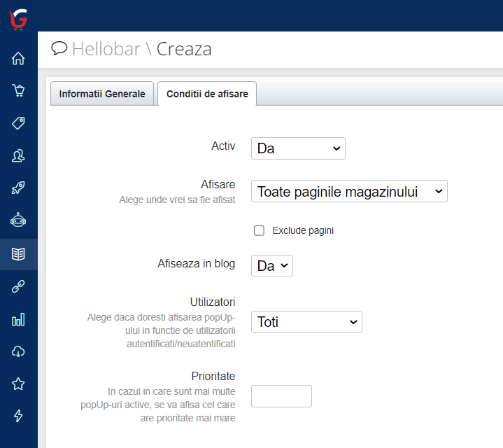
Task: Click the cloud download icon
Action: [x=18, y=351]
